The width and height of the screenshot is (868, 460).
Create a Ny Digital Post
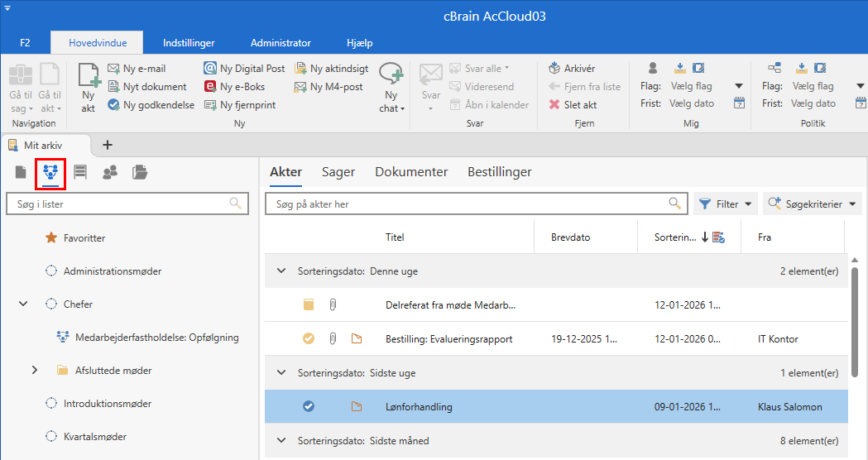click(x=244, y=69)
